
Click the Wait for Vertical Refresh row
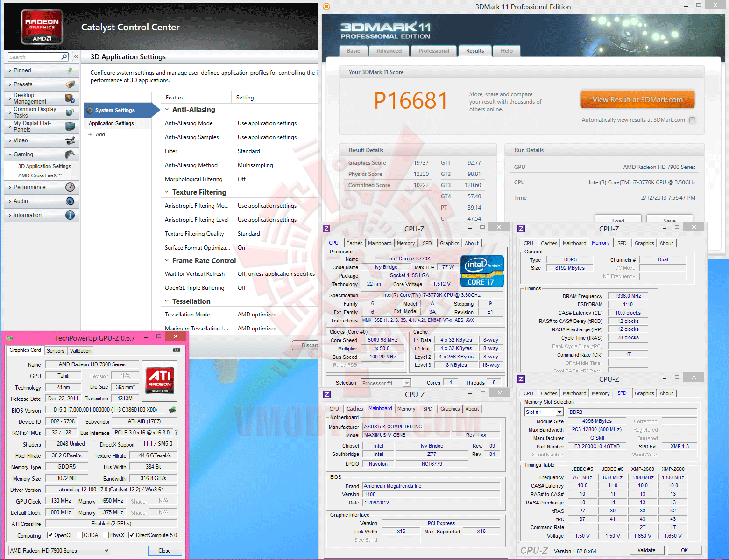pos(240,274)
